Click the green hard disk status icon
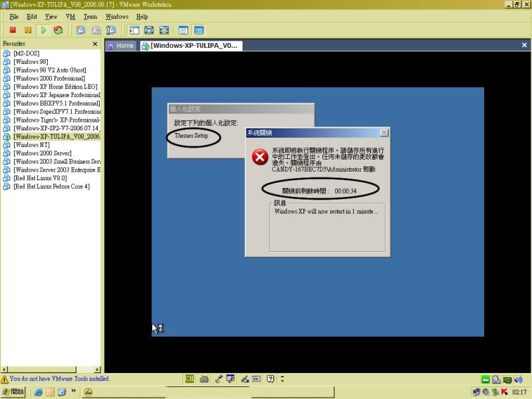532x399 pixels. pos(485,380)
